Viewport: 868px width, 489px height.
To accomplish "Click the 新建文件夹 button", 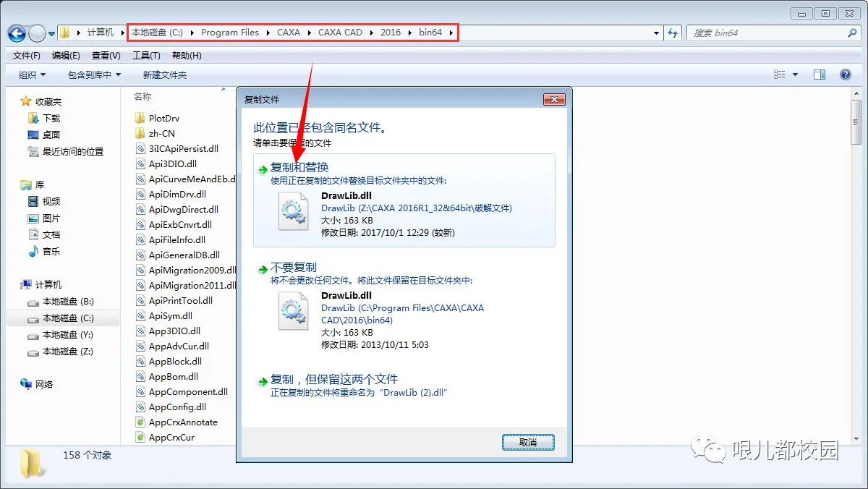I will [165, 75].
